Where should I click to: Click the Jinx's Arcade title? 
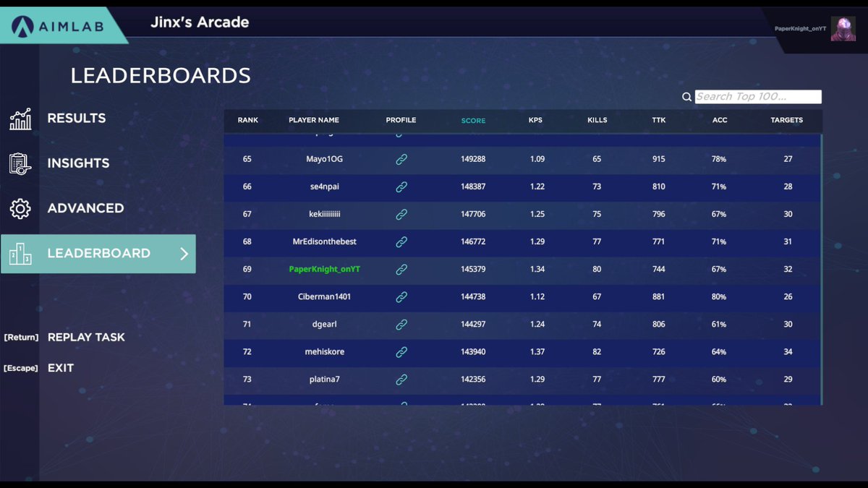[200, 22]
